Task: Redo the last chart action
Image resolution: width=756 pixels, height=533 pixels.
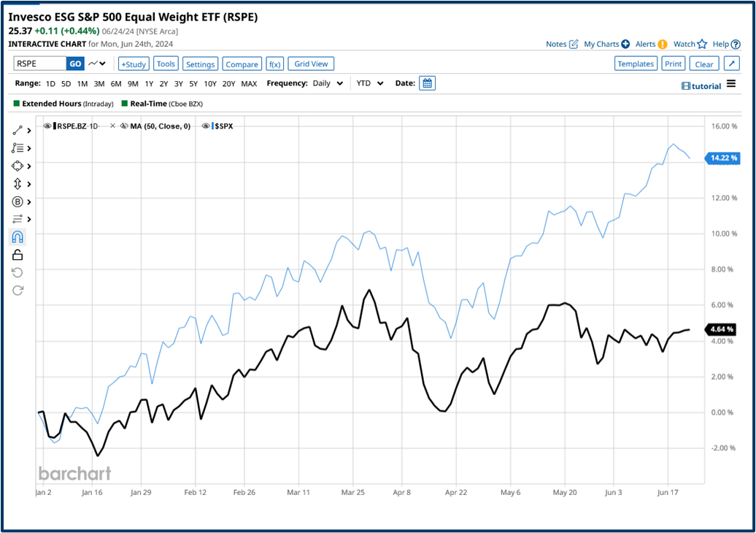Action: pos(17,290)
